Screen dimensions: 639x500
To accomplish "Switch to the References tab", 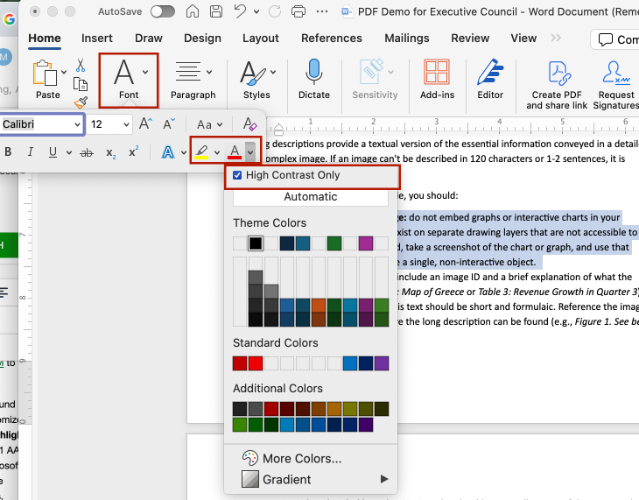I will coord(331,38).
